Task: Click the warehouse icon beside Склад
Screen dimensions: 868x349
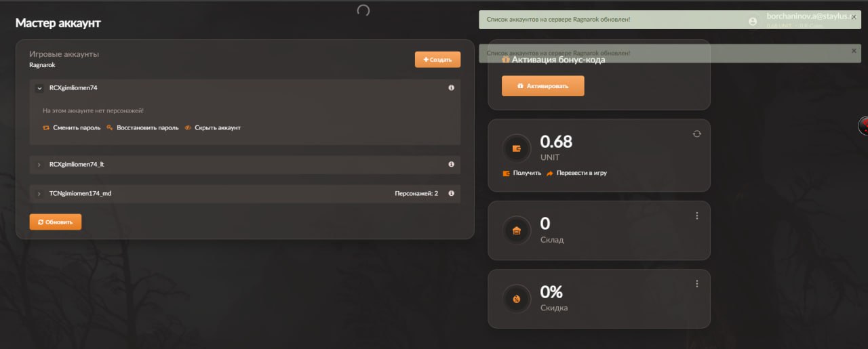Action: [517, 231]
